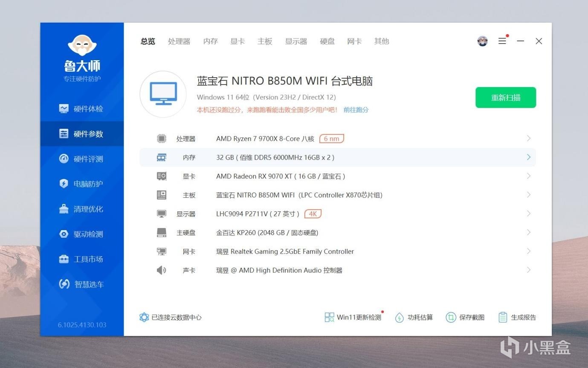
Task: Expand the 声卡 row chevron
Action: (x=529, y=270)
